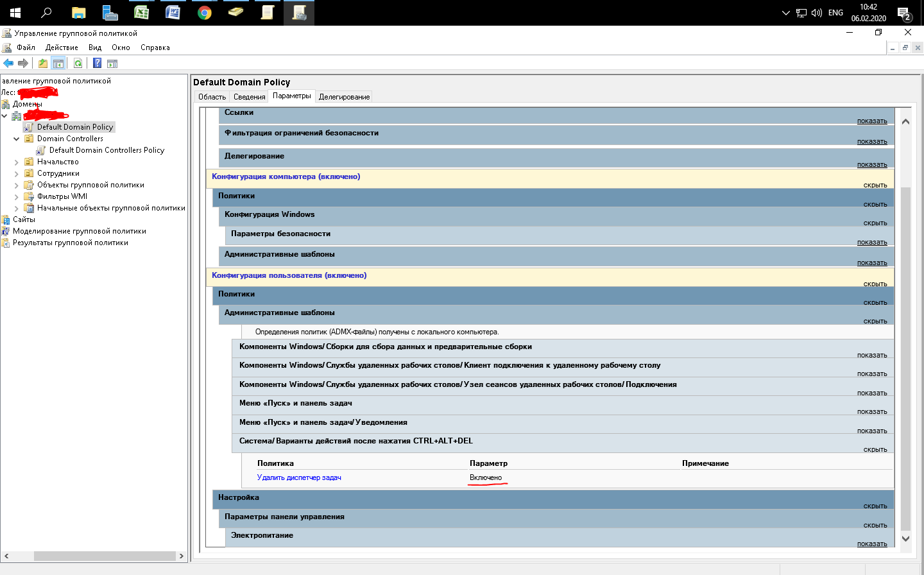This screenshot has width=924, height=575.
Task: Launch Excel from the taskbar
Action: (141, 13)
